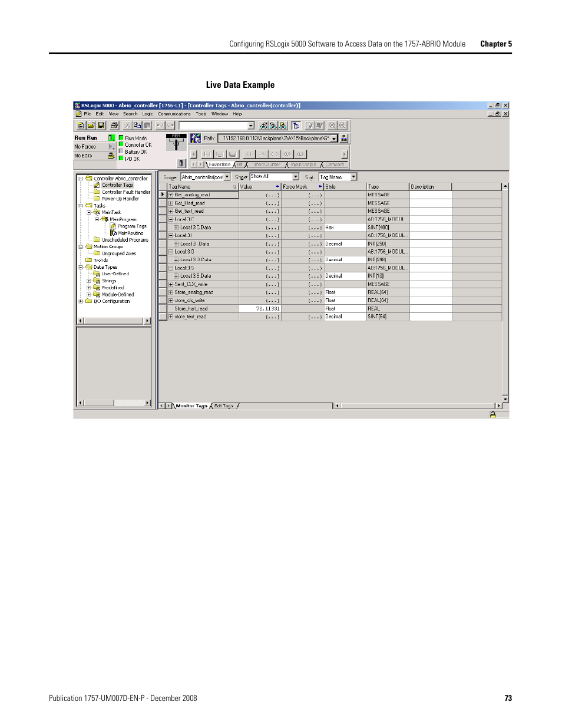Image resolution: width=562 pixels, height=728 pixels.
Task: Click the Copy icon in the toolbar
Action: click(x=137, y=126)
